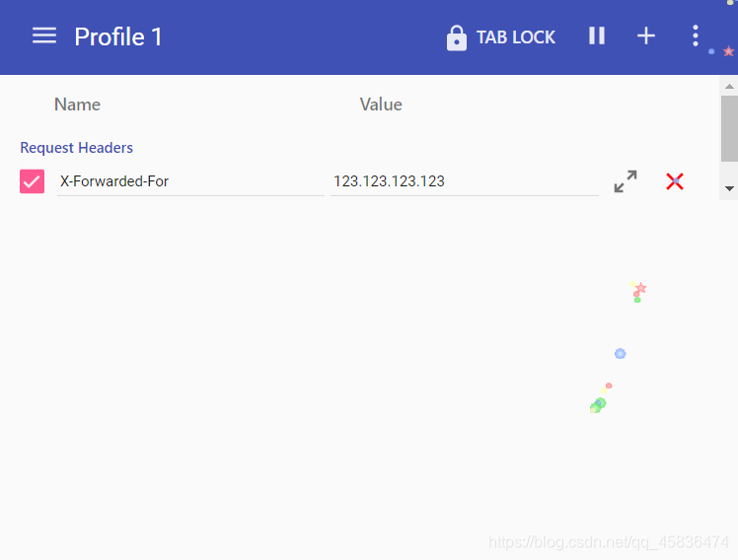Click the Request Headers section label

76,148
